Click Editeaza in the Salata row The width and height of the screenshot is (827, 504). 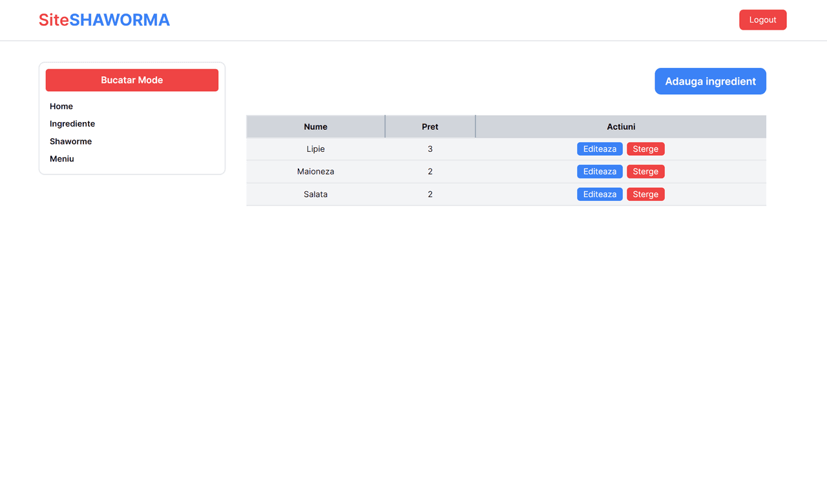coord(600,194)
